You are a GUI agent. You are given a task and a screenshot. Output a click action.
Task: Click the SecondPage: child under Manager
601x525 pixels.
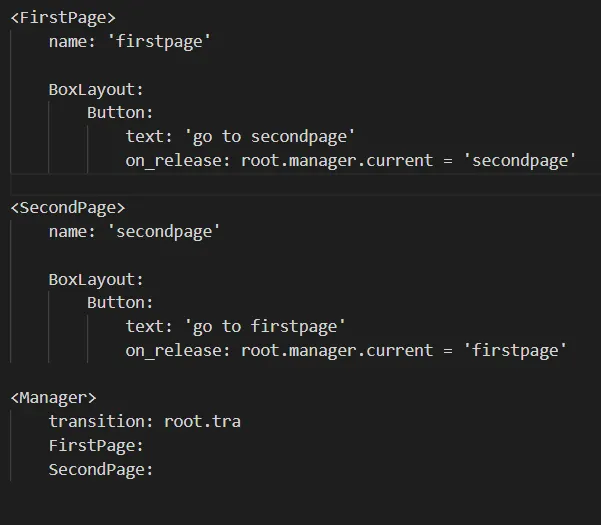(x=101, y=469)
